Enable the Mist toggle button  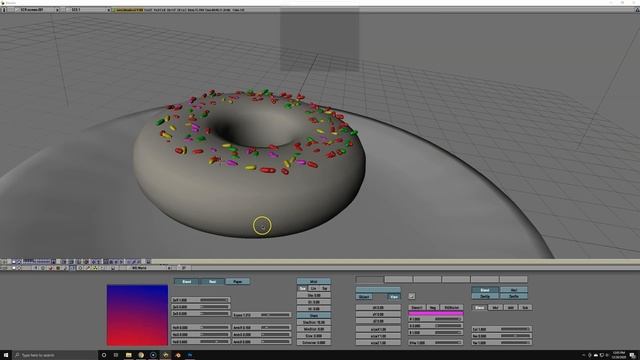click(x=313, y=282)
